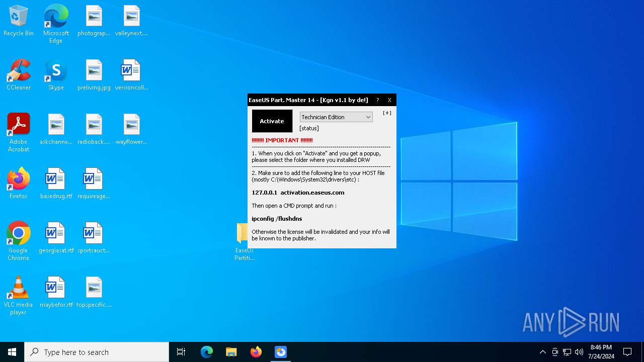Click the network tray icon

567,352
